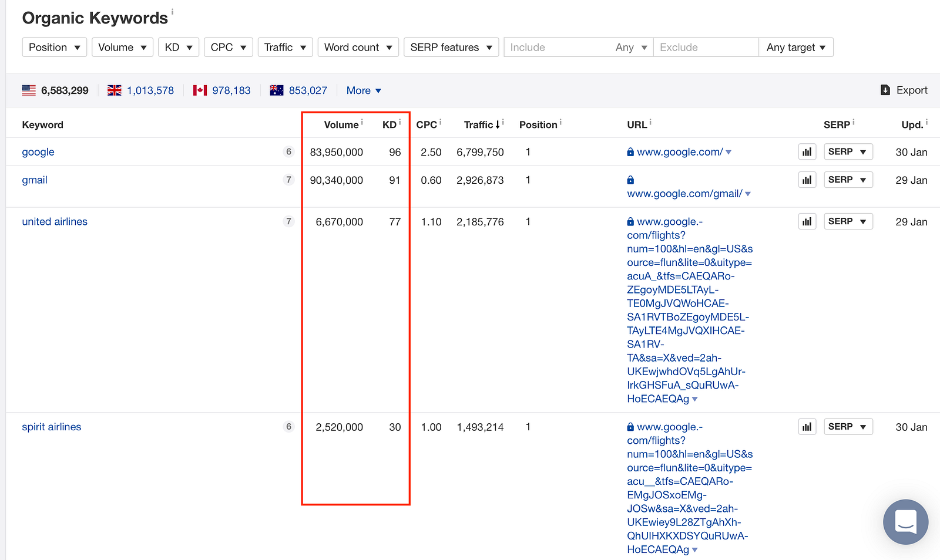
Task: Open the Position filter dropdown
Action: coord(55,47)
